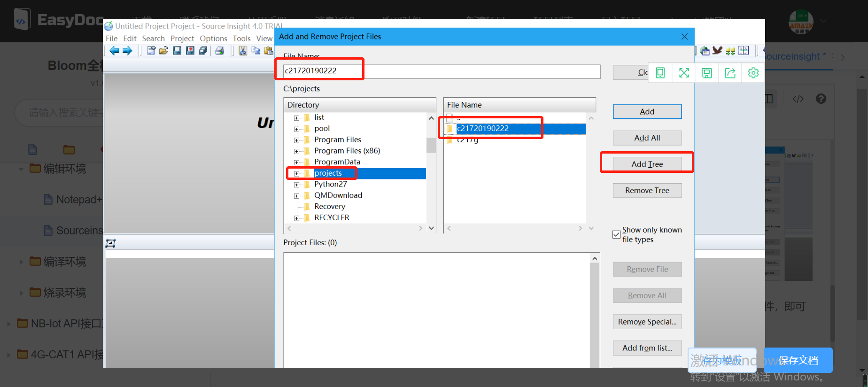The width and height of the screenshot is (868, 387).
Task: Click the Go Forward arrow in Source Insight
Action: tap(127, 51)
